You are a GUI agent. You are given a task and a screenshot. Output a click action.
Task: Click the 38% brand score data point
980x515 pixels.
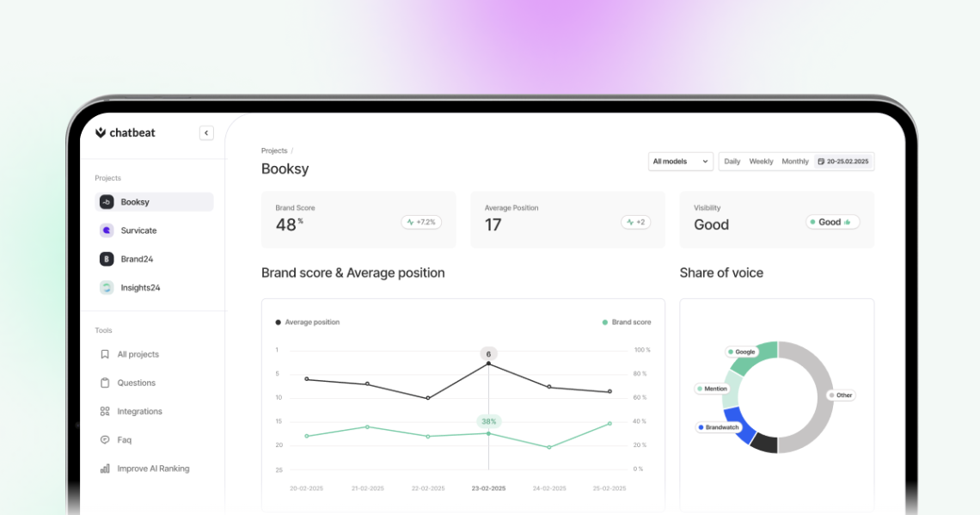tap(489, 433)
